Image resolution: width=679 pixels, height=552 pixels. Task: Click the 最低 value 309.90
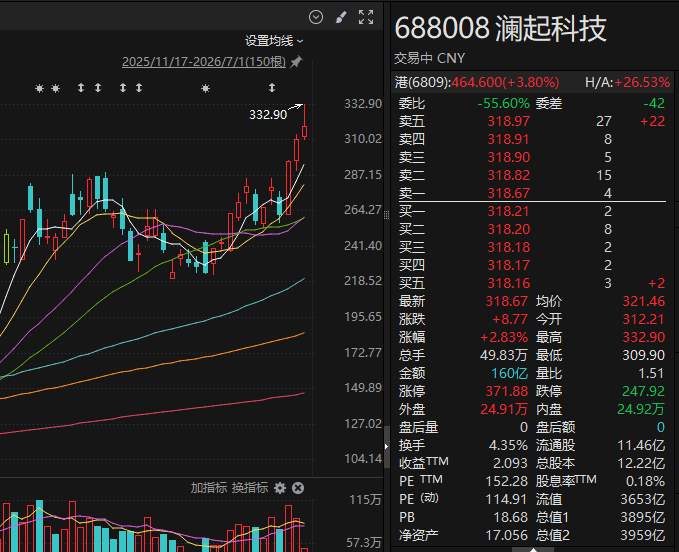click(643, 355)
